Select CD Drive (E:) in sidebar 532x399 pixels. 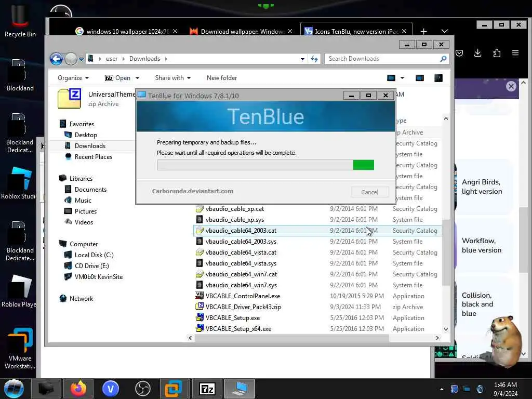91,266
